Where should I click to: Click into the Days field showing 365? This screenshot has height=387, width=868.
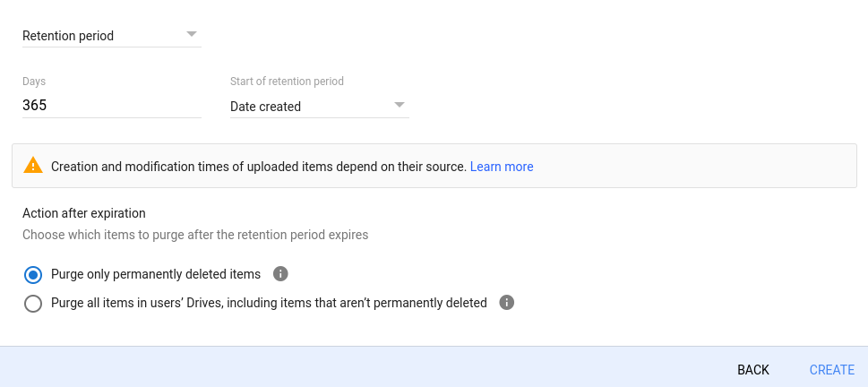point(112,105)
